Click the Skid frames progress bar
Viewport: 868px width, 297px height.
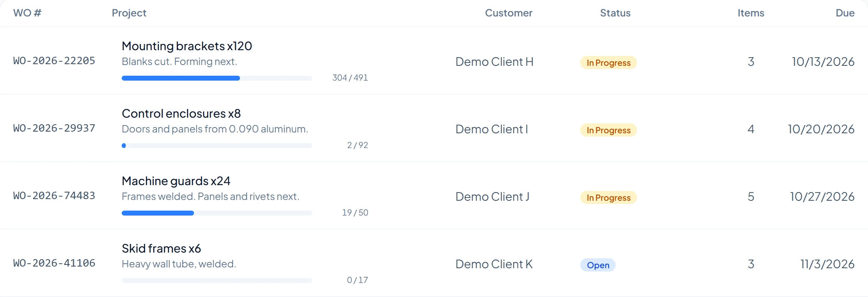(217, 281)
